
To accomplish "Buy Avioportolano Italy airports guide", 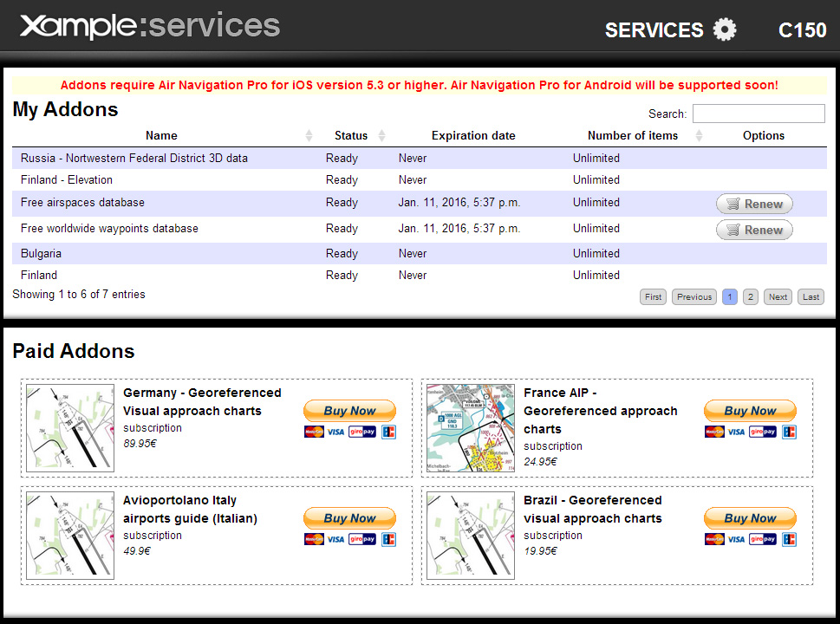I will click(349, 518).
